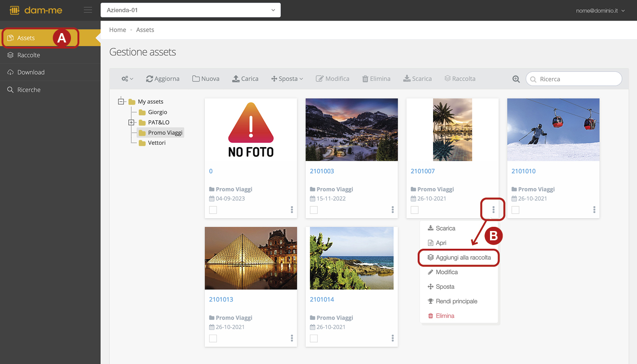
Task: Click the dam-me logo icon
Action: 14,10
